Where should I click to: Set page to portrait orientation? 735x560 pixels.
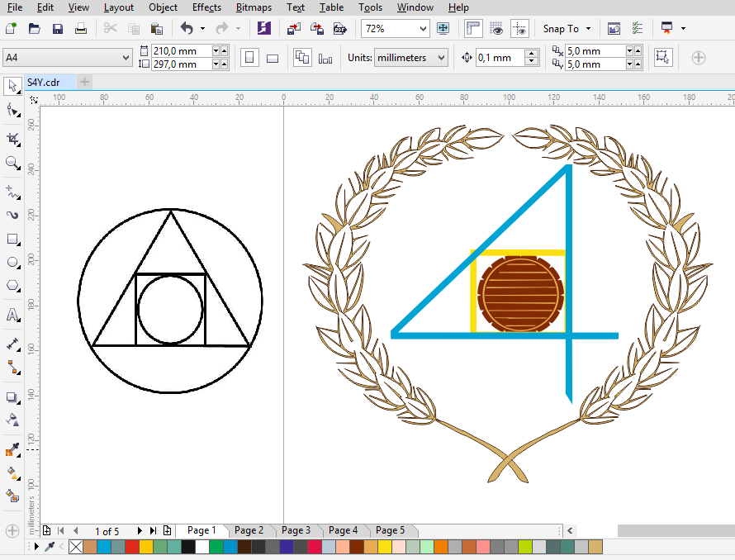(x=250, y=58)
